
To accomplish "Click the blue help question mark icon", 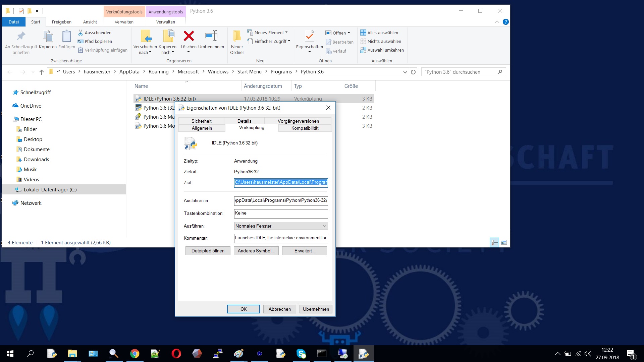I will (x=505, y=22).
